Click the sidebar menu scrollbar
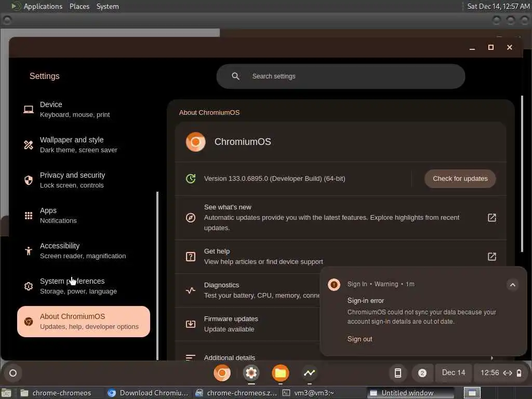The image size is (532, 399). 157,275
